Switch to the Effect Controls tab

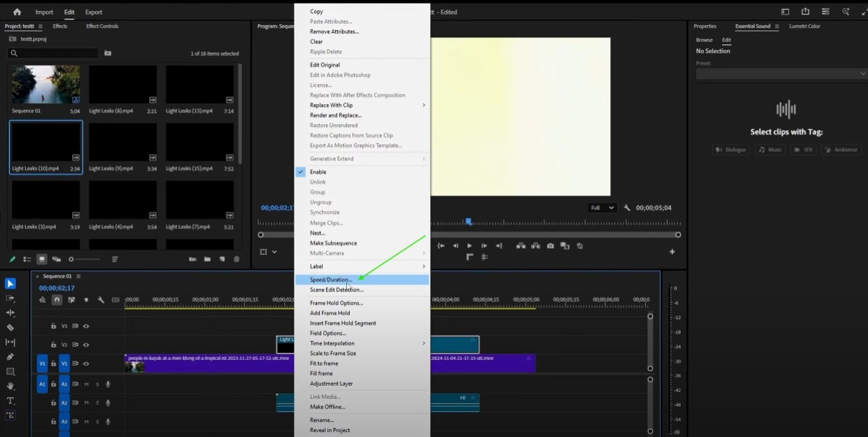(x=102, y=26)
